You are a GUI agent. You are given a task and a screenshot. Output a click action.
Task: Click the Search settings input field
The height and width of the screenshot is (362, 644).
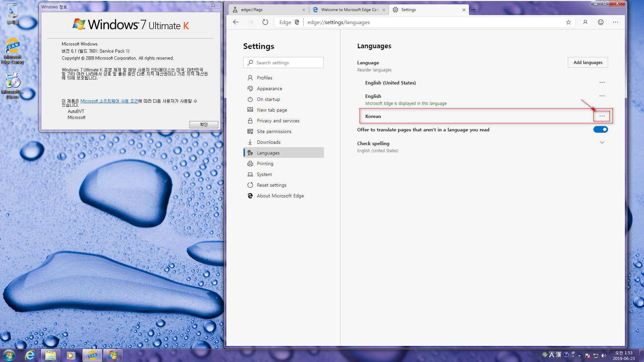click(283, 62)
